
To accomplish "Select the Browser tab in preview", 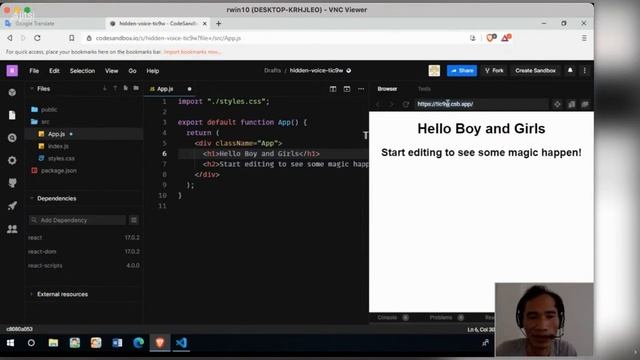I will (387, 89).
